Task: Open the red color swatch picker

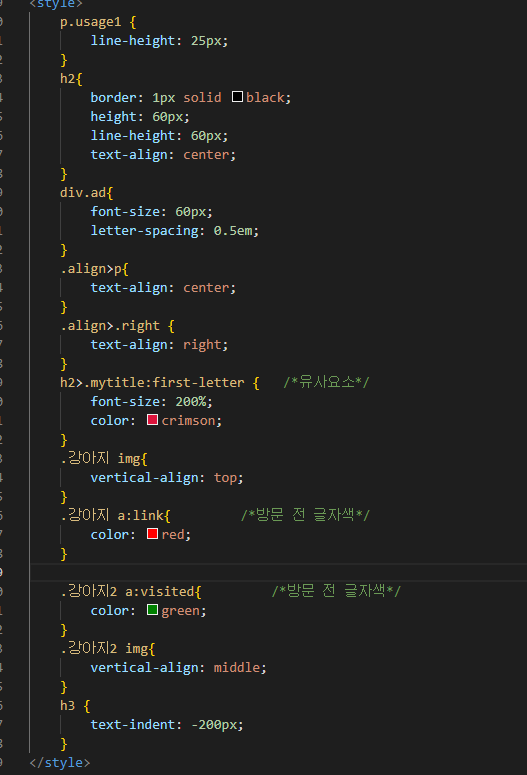Action: [x=152, y=534]
